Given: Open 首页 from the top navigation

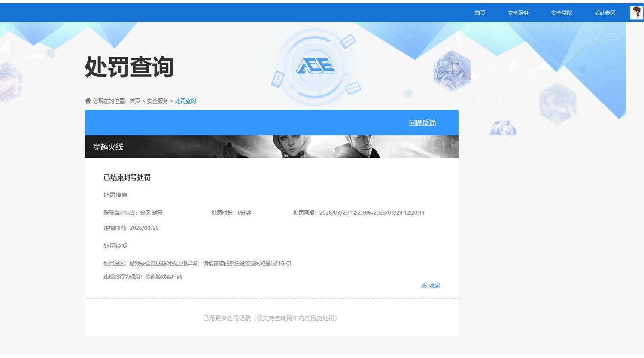Looking at the screenshot, I should (480, 12).
